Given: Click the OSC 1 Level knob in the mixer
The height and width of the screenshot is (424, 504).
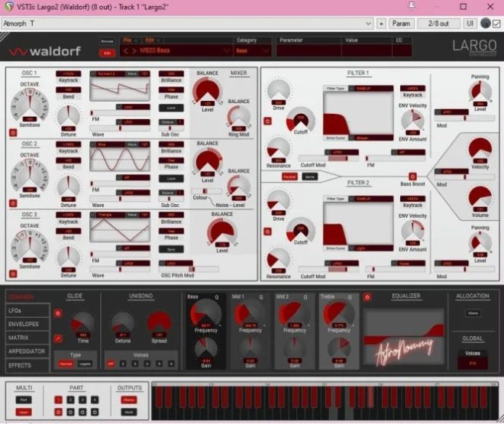Looking at the screenshot, I should point(207,92).
